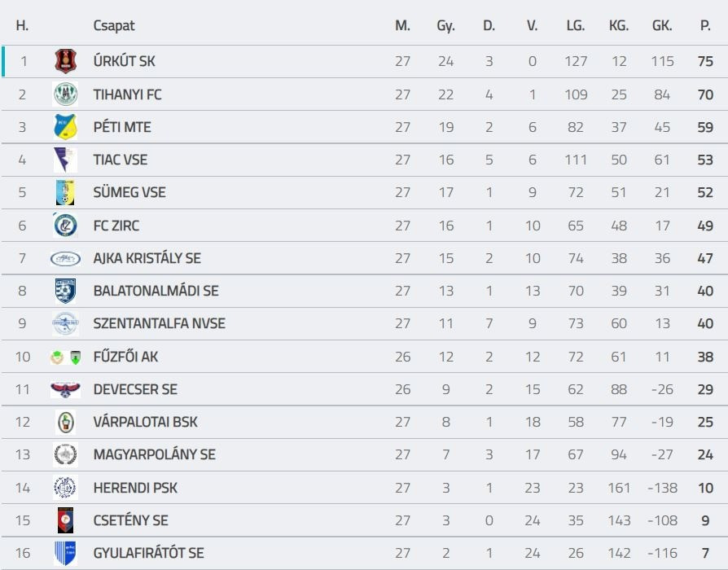
Task: Open the VÁRPALOTAI BSK team link
Action: click(x=145, y=422)
